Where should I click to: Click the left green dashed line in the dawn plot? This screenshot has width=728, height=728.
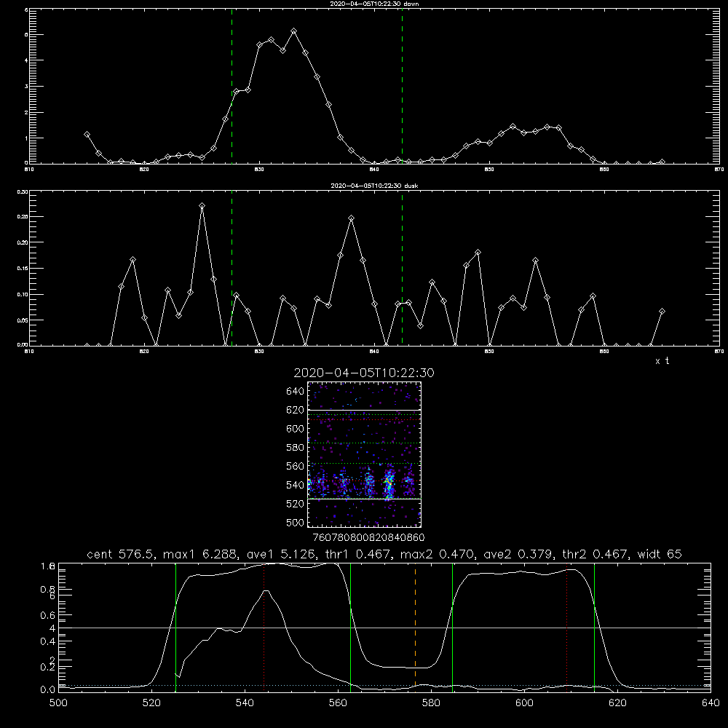point(232,86)
